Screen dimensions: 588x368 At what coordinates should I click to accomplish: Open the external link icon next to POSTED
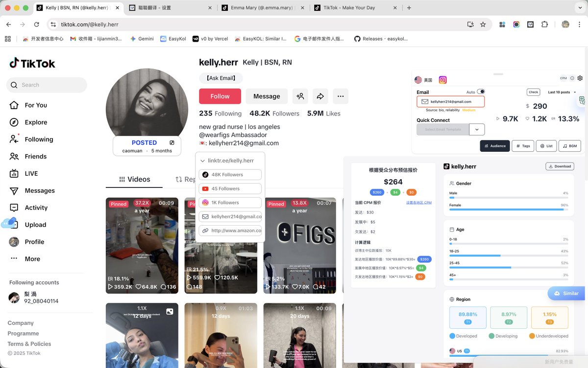click(172, 143)
